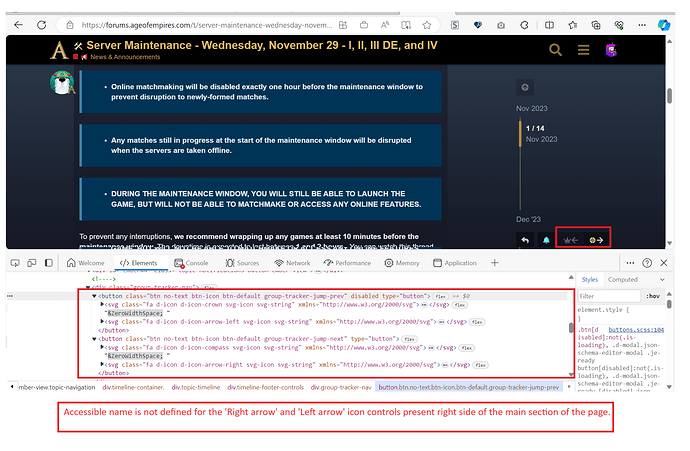Screen dimensions: 690x451
Task: Click the compass right-arrow jump-next button
Action: click(x=596, y=240)
